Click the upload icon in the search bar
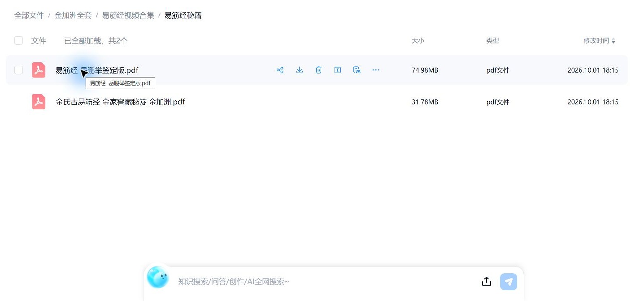Image resolution: width=644 pixels, height=301 pixels. [x=487, y=282]
